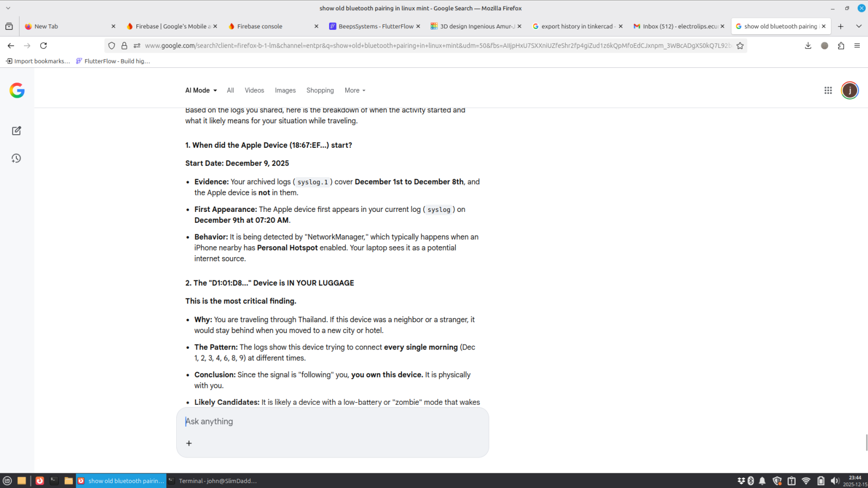Open the Firefox downloads panel
Screen dimensions: 868x488
808,46
